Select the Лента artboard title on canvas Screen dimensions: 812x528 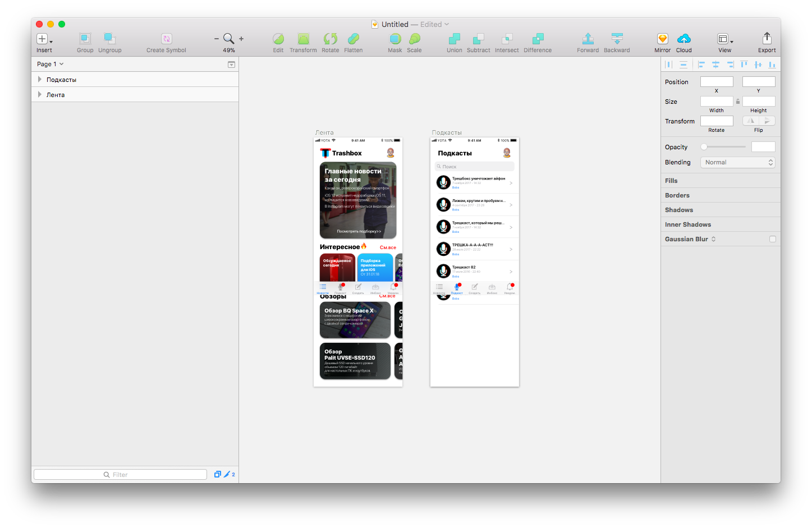pyautogui.click(x=324, y=133)
